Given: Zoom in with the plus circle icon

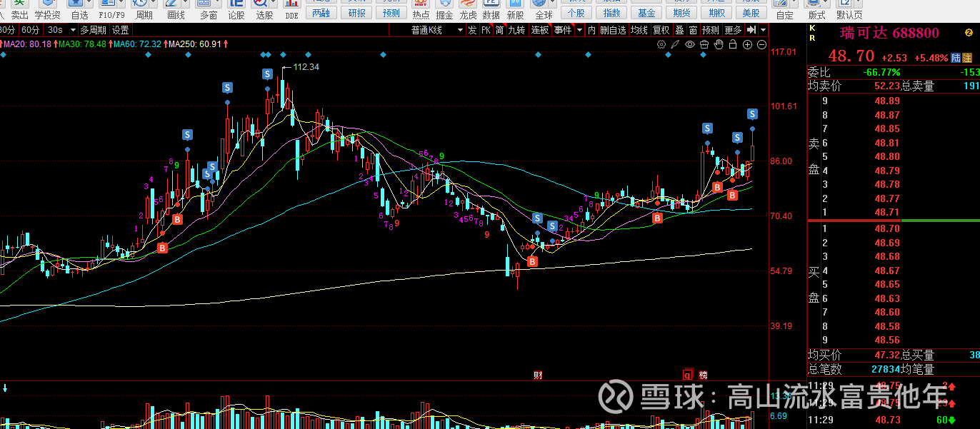Looking at the screenshot, I should 747,44.
